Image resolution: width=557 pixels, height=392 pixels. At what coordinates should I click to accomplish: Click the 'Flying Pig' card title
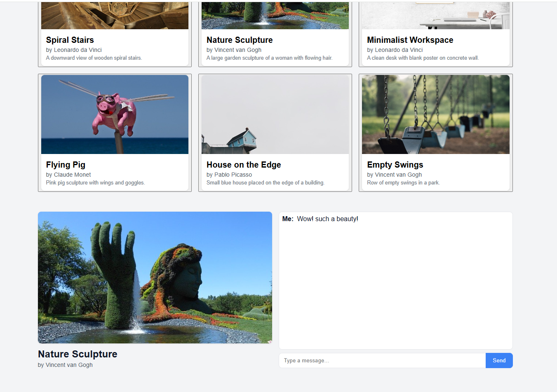click(x=66, y=165)
